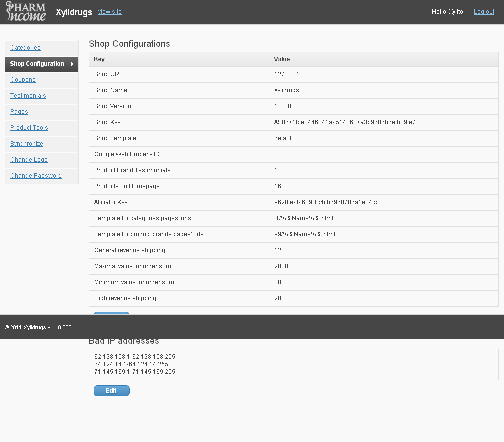
Task: Click the 64.124.14.1-64.124.14.255 IP range
Action: pyautogui.click(x=131, y=364)
